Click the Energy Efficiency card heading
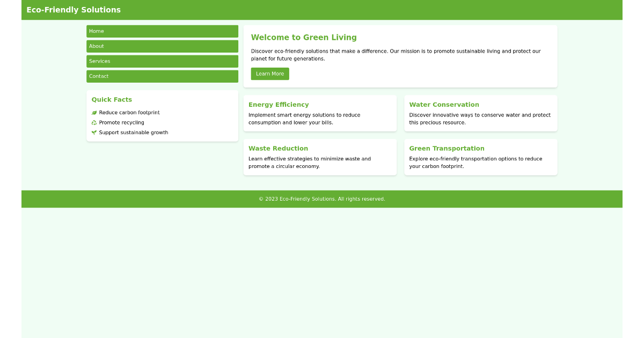Image resolution: width=644 pixels, height=338 pixels. (x=279, y=104)
